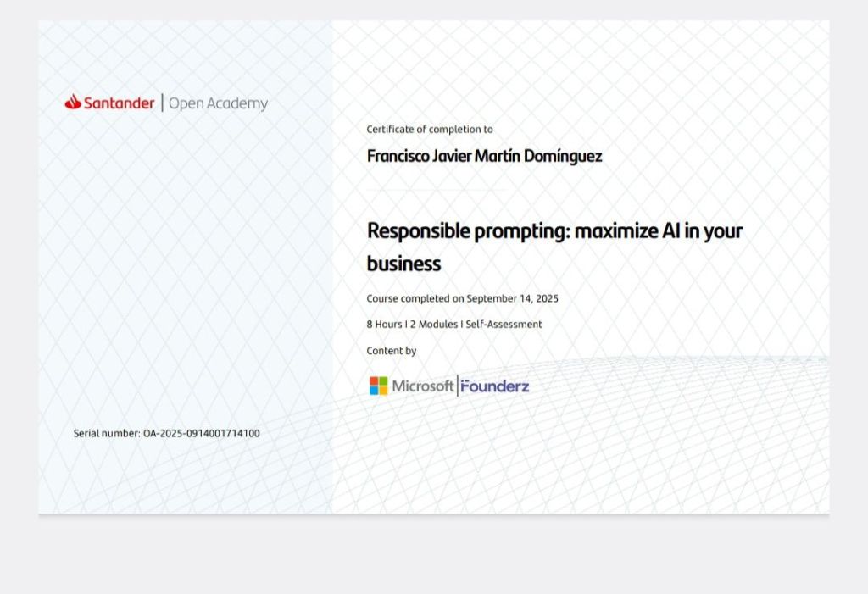The height and width of the screenshot is (594, 868).
Task: Click the 'Serial number:' label
Action: (107, 434)
